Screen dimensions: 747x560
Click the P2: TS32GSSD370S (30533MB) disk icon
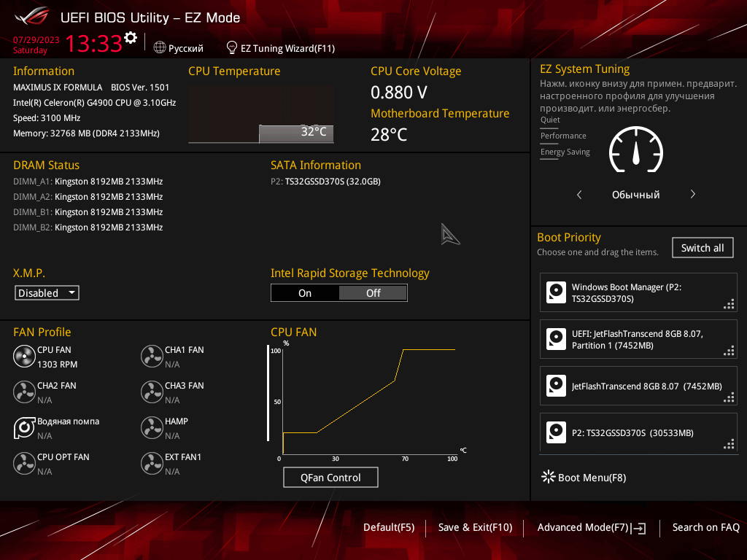point(556,432)
